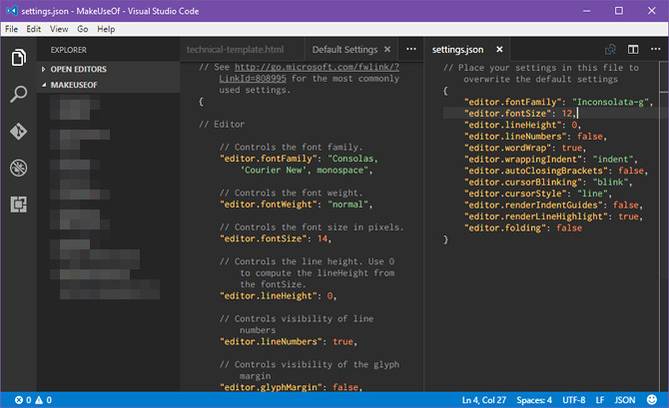The height and width of the screenshot is (408, 669).
Task: Switch to technical-template.html tab
Action: [235, 50]
